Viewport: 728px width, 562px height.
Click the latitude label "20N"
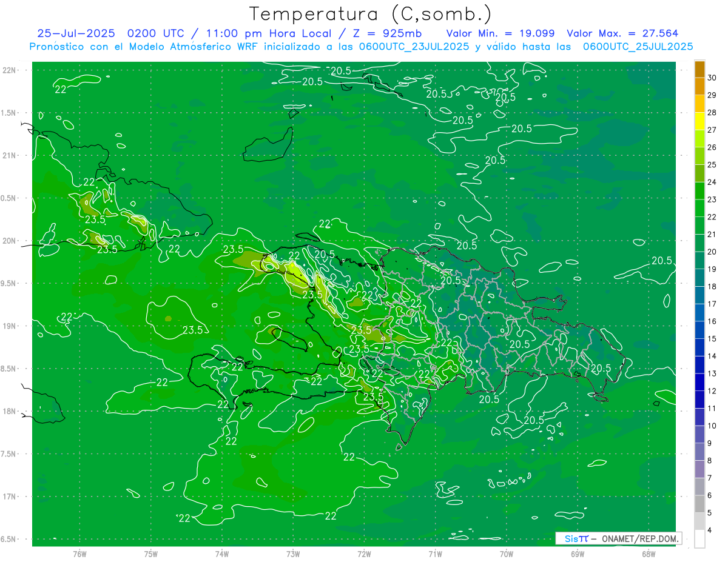(10, 241)
